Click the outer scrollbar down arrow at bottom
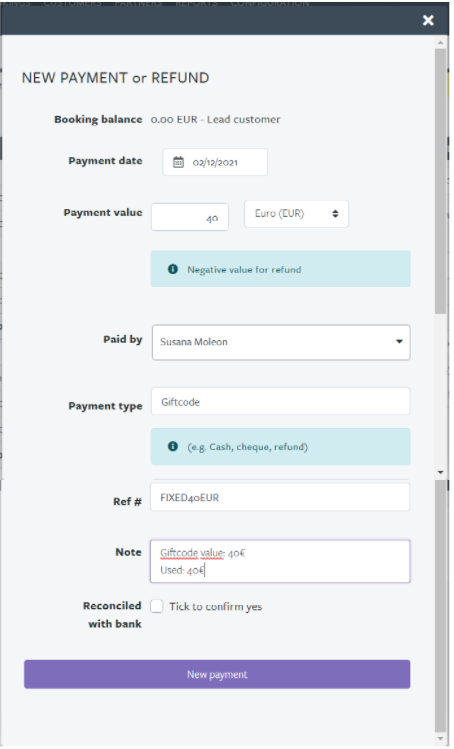This screenshot has width=454, height=749. [x=440, y=739]
